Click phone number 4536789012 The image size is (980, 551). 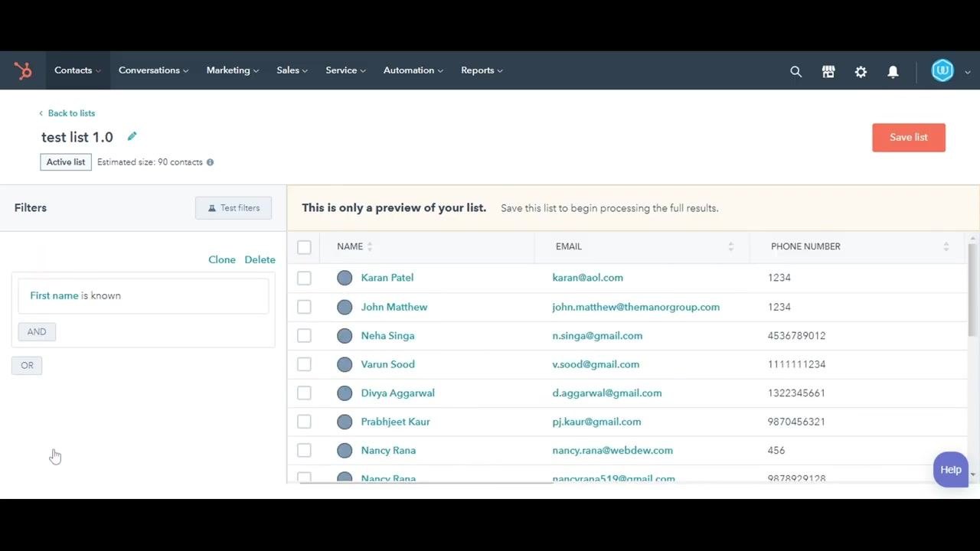796,336
